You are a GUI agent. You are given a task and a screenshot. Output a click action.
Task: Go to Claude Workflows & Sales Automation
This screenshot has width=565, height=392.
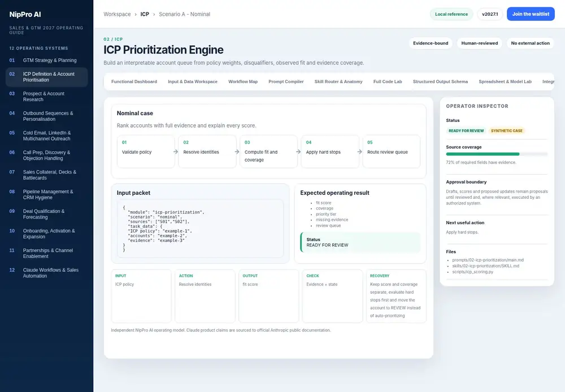(x=47, y=273)
